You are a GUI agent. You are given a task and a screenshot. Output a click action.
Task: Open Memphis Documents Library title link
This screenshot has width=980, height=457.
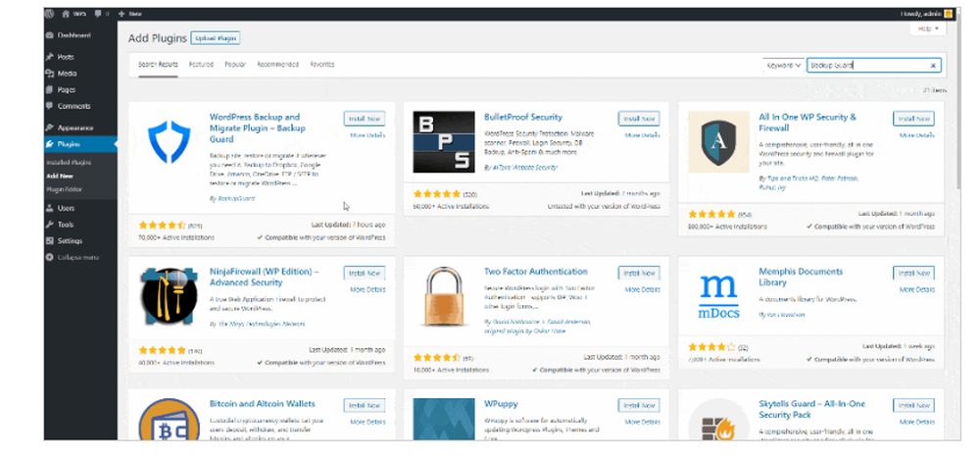click(x=801, y=277)
